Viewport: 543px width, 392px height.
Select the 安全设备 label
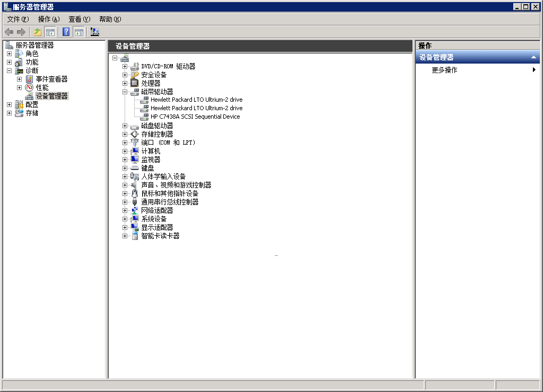[154, 75]
